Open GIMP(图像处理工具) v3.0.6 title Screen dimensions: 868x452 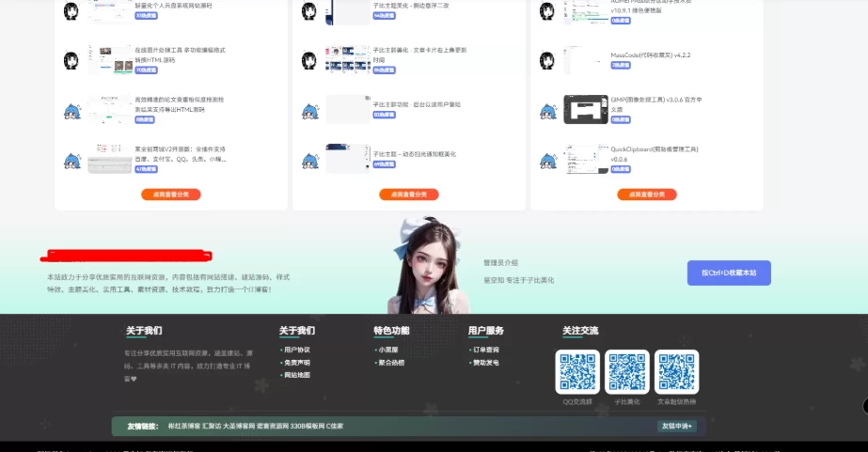pos(656,104)
